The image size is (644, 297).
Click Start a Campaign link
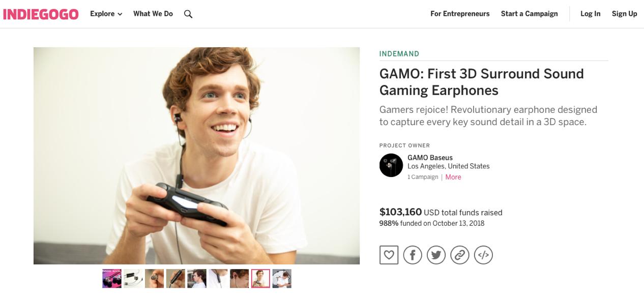point(529,14)
